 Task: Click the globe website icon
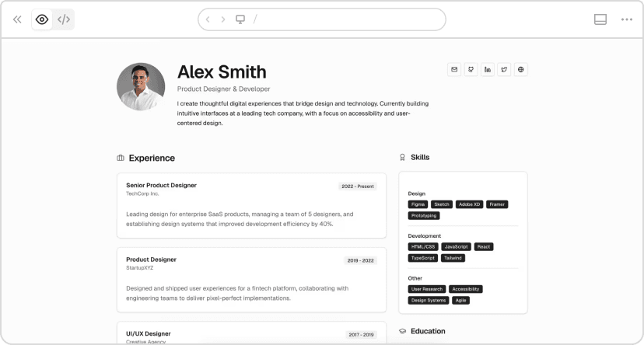[521, 70]
